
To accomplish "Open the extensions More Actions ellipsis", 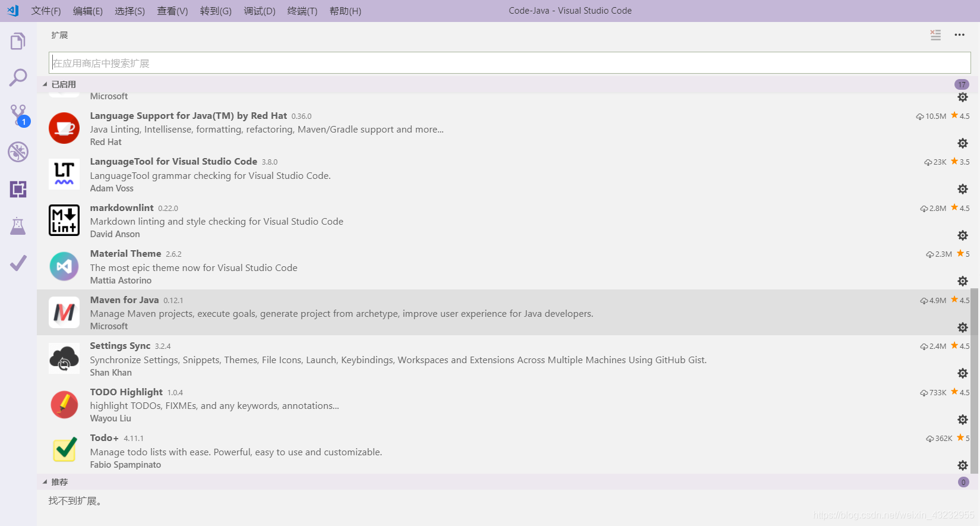I will click(x=959, y=35).
